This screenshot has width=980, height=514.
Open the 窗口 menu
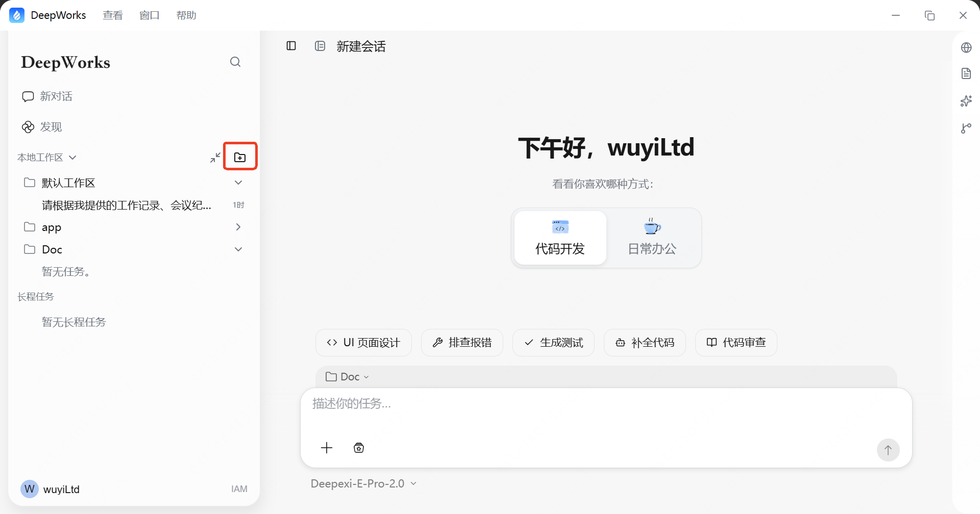(x=150, y=15)
